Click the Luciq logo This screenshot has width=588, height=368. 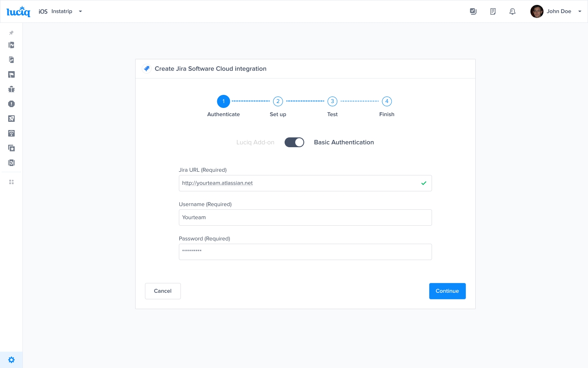[18, 11]
